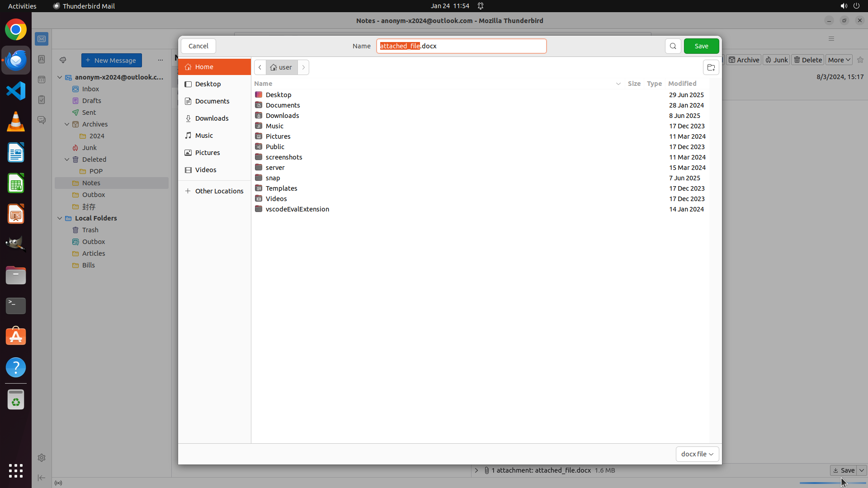Sort the file list by the Modified column
Image resolution: width=868 pixels, height=488 pixels.
682,84
